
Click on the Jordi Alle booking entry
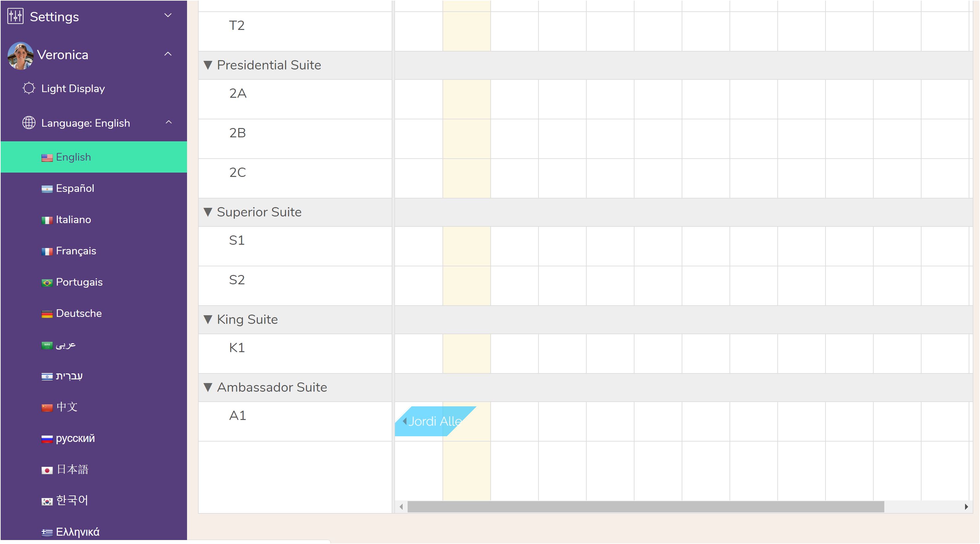434,421
